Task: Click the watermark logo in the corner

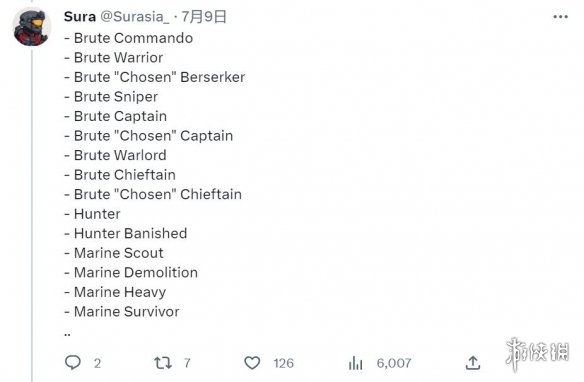Action: pyautogui.click(x=538, y=354)
